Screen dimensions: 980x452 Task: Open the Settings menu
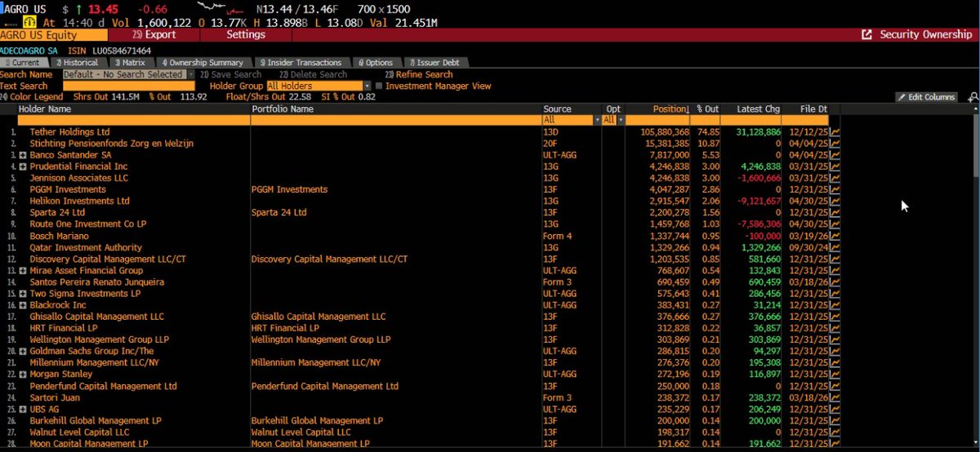[245, 35]
